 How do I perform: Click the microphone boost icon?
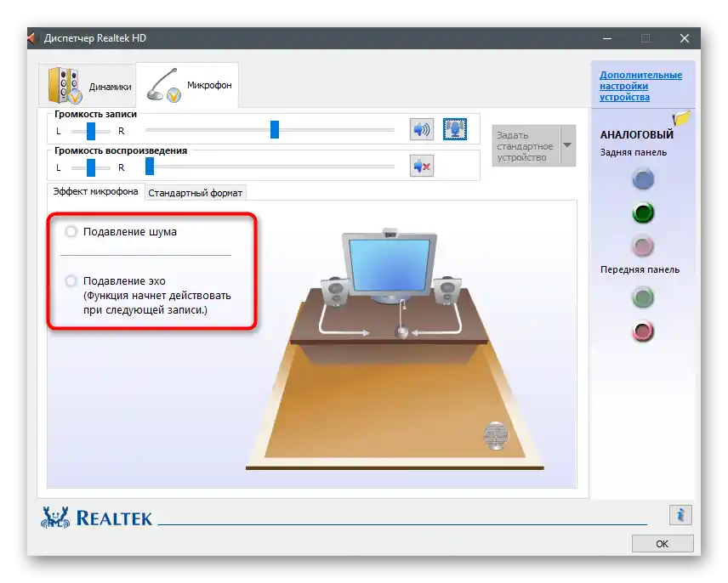click(454, 129)
